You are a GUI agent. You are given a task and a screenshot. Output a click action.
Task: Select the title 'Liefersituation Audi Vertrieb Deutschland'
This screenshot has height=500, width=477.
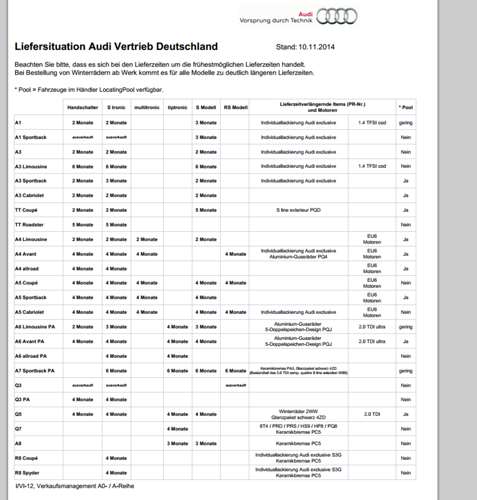116,46
